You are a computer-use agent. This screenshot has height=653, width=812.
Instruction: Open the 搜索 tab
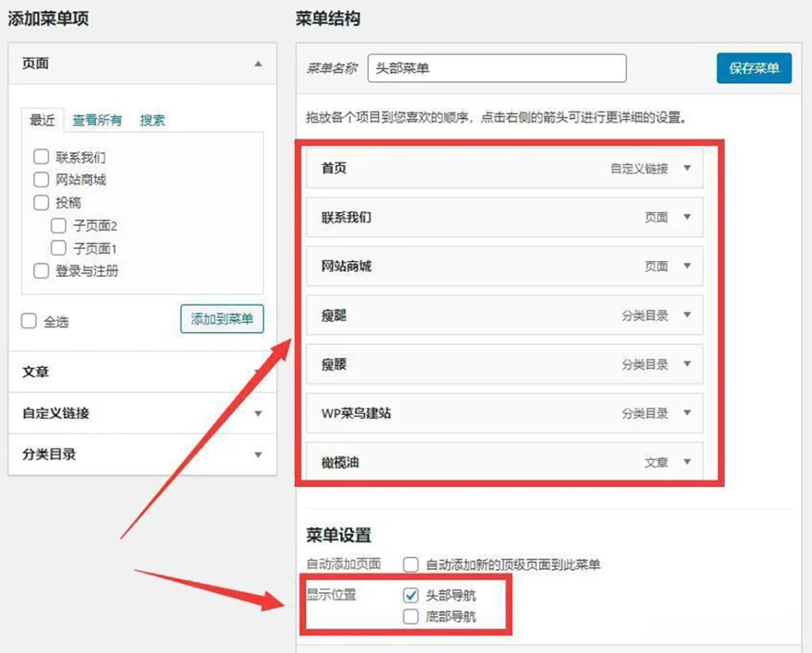pyautogui.click(x=152, y=121)
